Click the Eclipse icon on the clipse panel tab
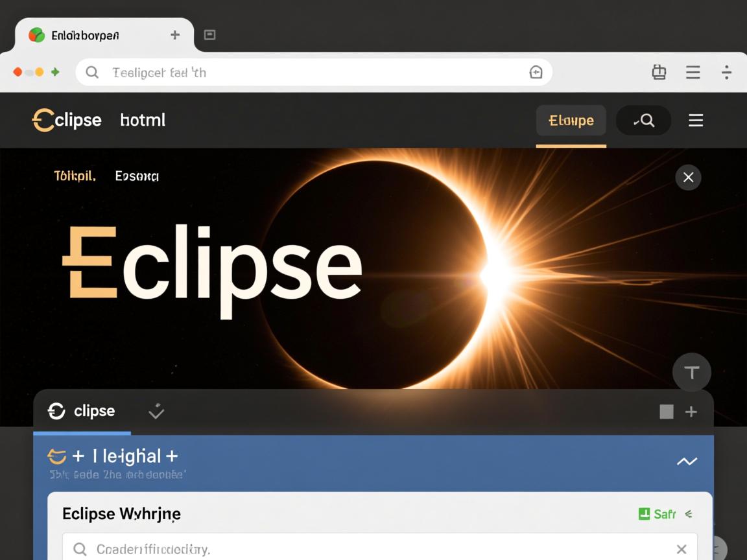The height and width of the screenshot is (560, 747). click(55, 411)
